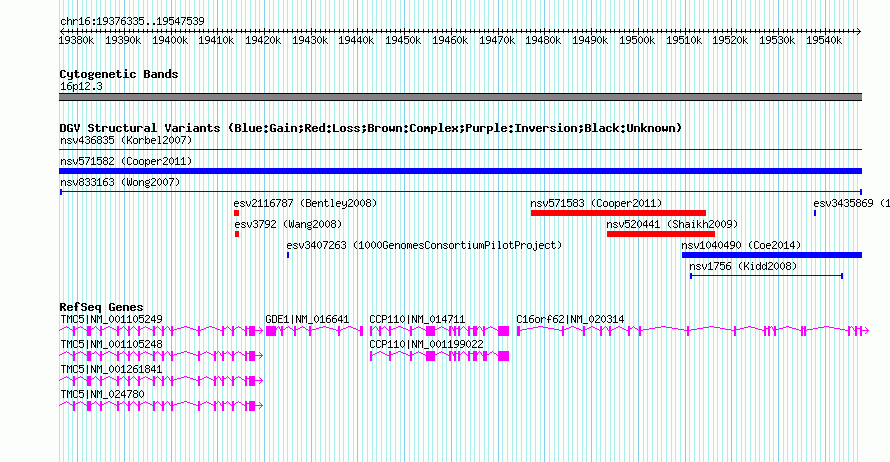The width and height of the screenshot is (890, 462).
Task: Select the Cytogenetic Bands track title
Action: pyautogui.click(x=119, y=74)
